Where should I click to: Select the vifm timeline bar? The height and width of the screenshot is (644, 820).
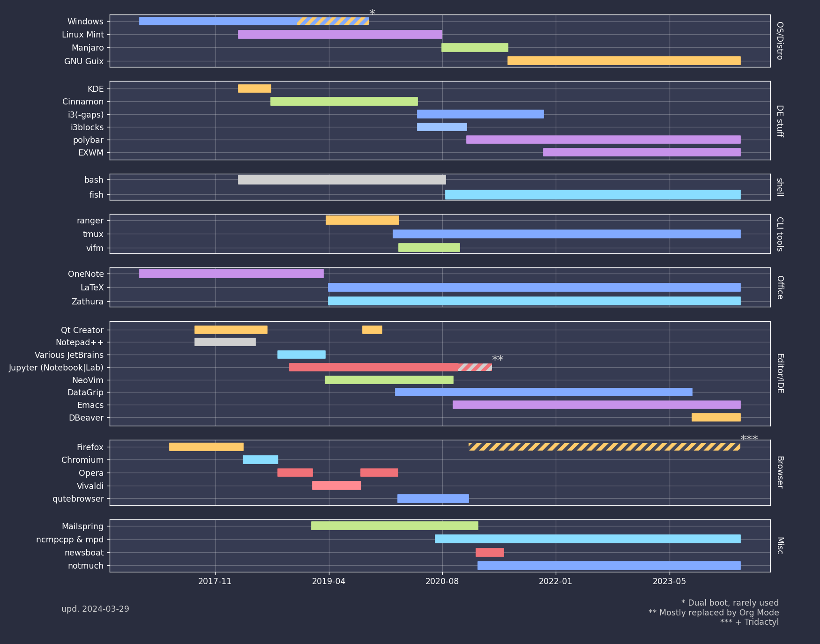429,248
